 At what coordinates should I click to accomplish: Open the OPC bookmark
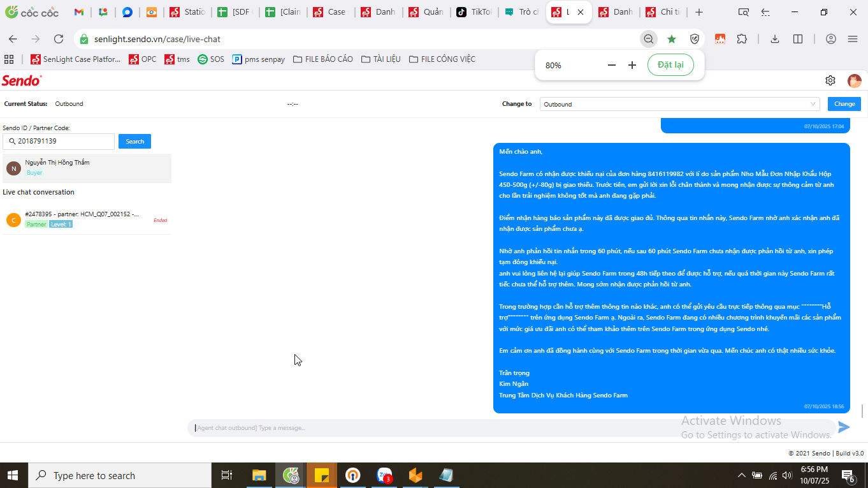(x=143, y=59)
